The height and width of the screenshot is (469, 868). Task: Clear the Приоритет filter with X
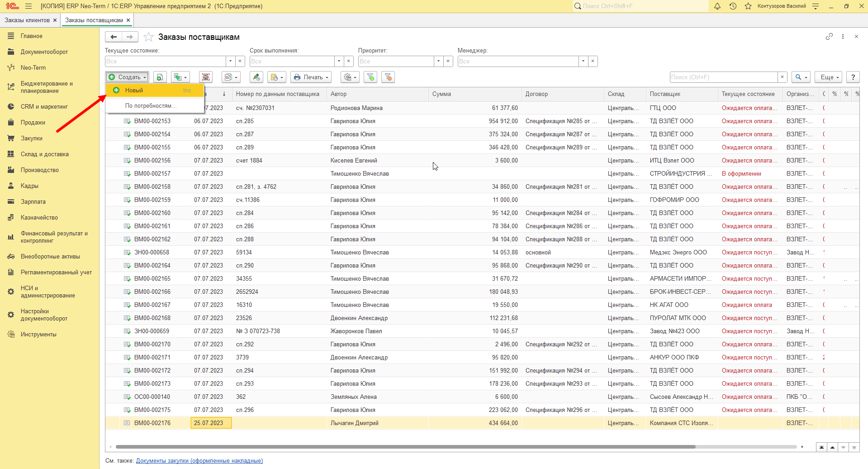[448, 61]
